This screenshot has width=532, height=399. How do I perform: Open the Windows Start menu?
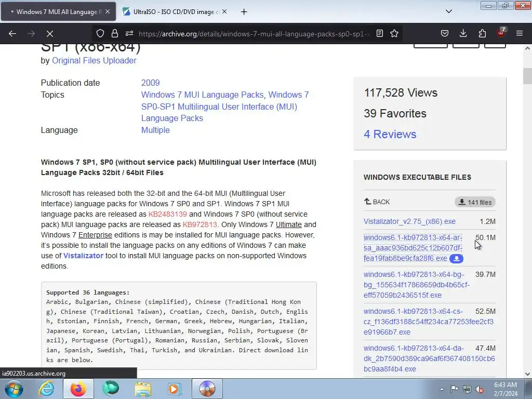14,389
